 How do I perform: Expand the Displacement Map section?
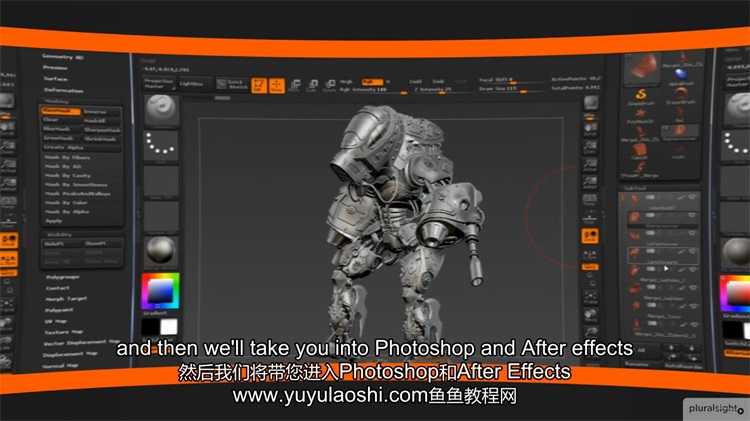pyautogui.click(x=70, y=355)
